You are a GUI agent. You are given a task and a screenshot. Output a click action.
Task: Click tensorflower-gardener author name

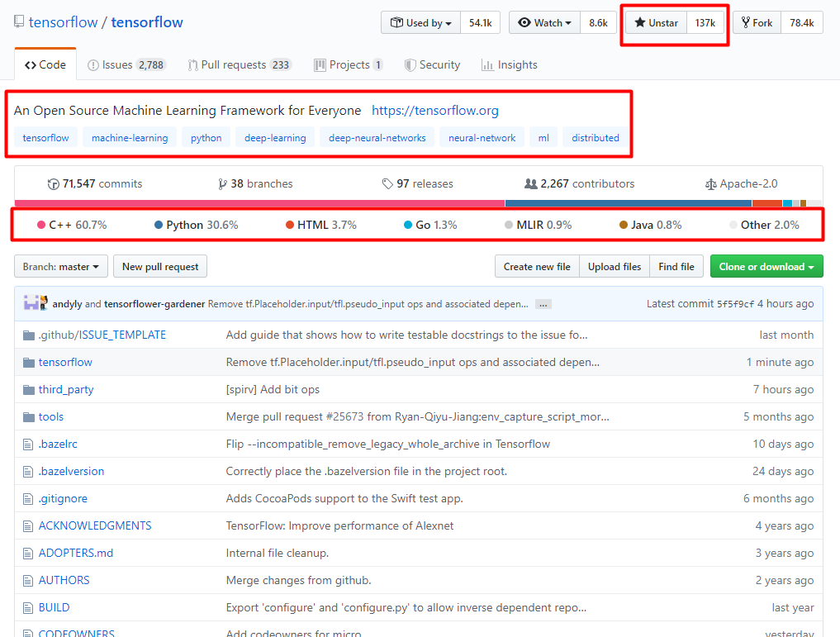154,304
